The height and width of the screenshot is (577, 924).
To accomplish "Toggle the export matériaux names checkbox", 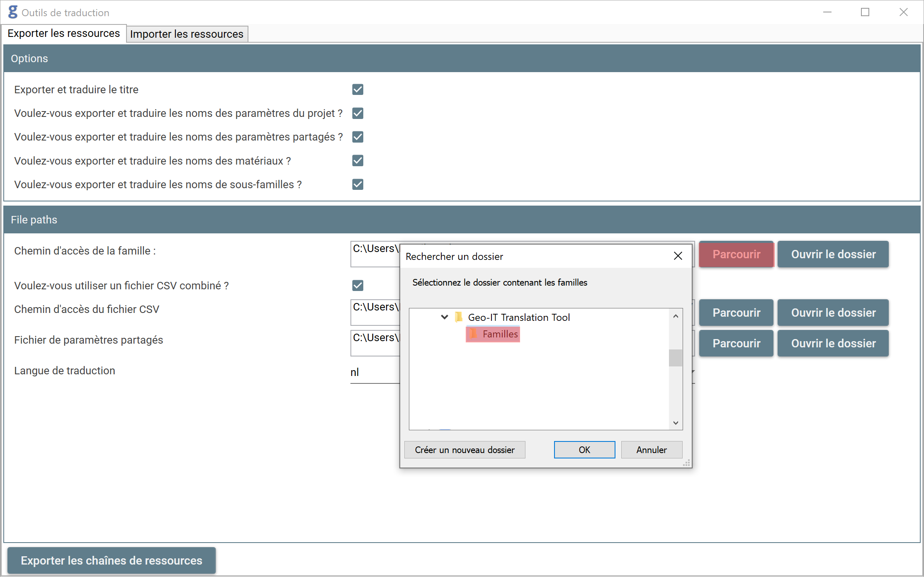I will click(357, 160).
